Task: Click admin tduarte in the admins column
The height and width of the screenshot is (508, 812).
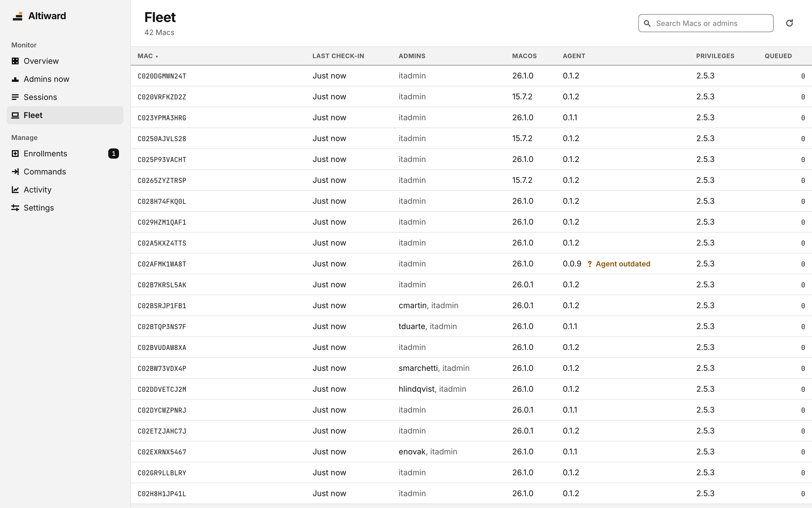Action: (x=412, y=327)
